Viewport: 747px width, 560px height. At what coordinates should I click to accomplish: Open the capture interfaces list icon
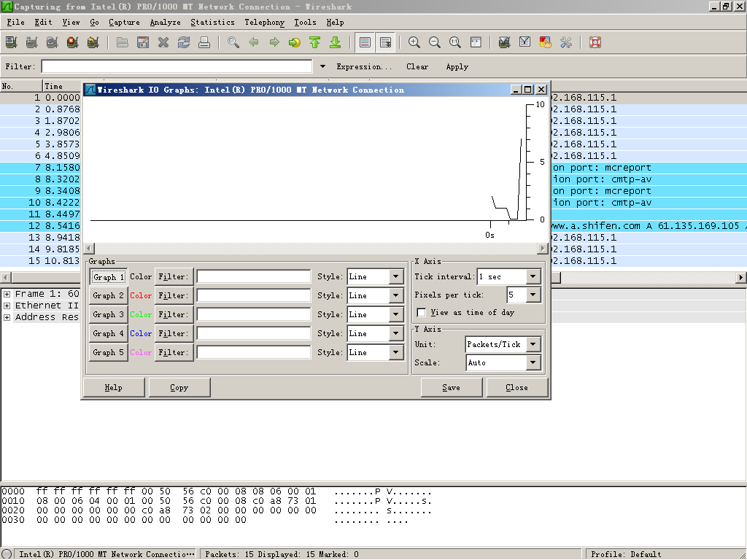pos(12,42)
